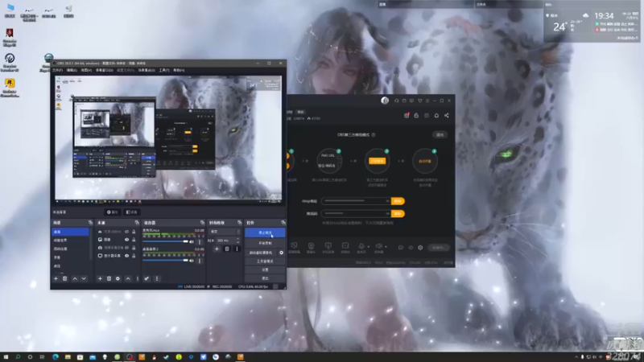Open the gift icon with red dot
The height and width of the screenshot is (362, 644).
(x=407, y=115)
